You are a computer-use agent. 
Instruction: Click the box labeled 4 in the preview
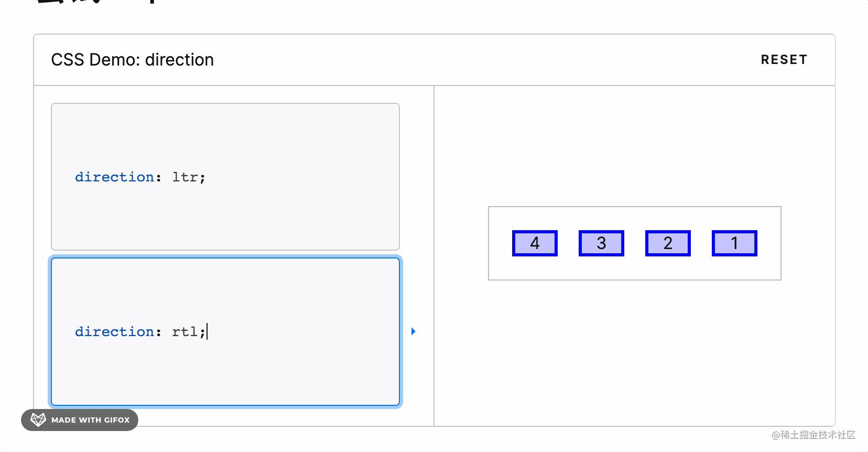pos(535,243)
